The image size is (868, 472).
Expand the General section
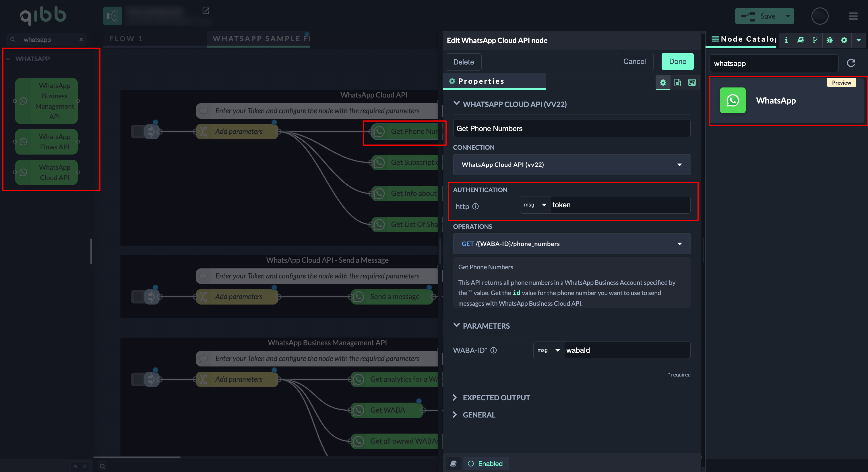tap(478, 415)
